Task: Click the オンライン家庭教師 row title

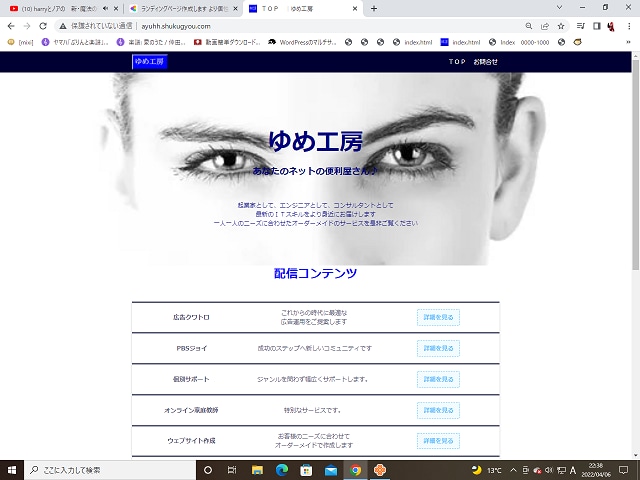Action: 191,410
